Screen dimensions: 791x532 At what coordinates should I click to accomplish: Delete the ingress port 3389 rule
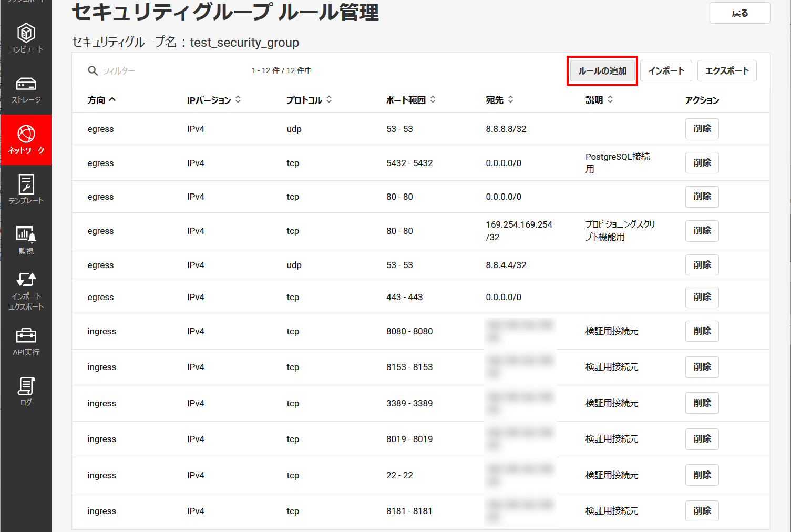[702, 403]
